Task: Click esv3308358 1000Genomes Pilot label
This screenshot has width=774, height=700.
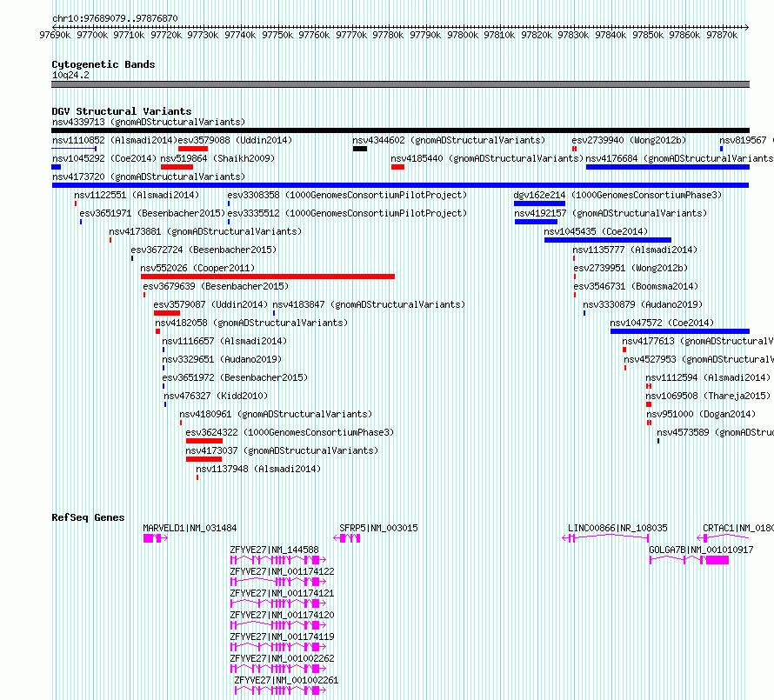Action: point(347,195)
